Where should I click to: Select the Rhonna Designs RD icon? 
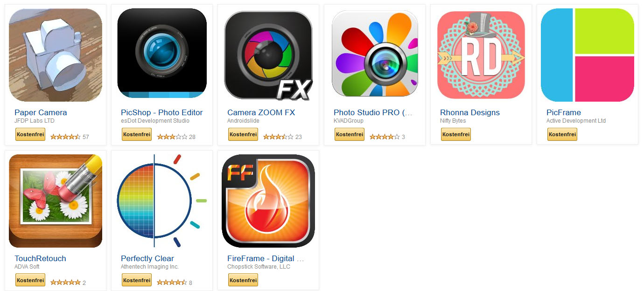(x=481, y=55)
